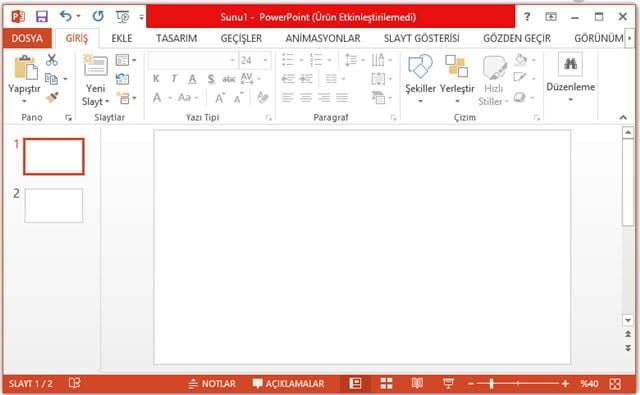Open the font size 24 box

click(254, 60)
